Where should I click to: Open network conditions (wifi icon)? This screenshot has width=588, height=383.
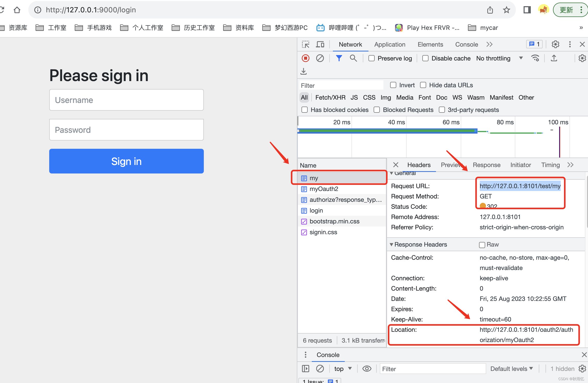536,58
